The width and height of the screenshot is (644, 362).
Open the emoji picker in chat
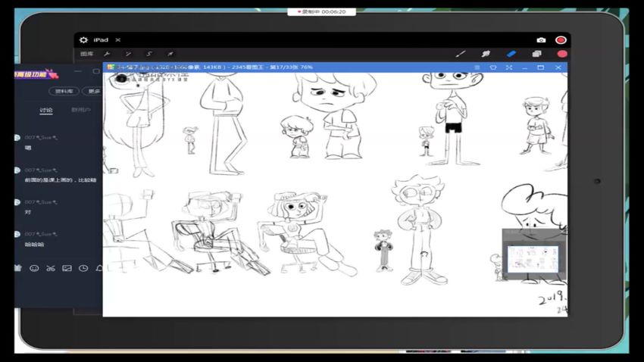(34, 268)
